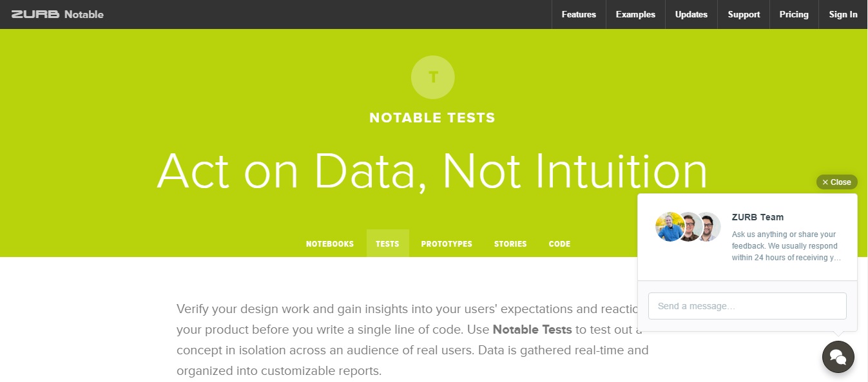Switch to the Notebooks tab

pyautogui.click(x=330, y=244)
